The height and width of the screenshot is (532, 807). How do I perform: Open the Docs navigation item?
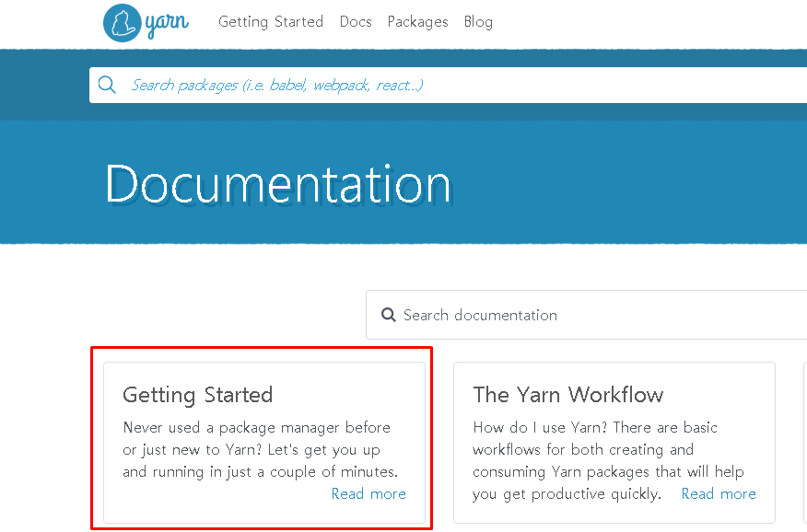[x=356, y=21]
